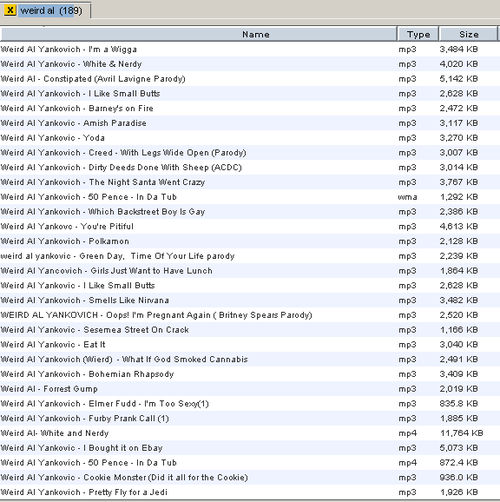Select White and Nerdy mp4 file

tap(250, 433)
